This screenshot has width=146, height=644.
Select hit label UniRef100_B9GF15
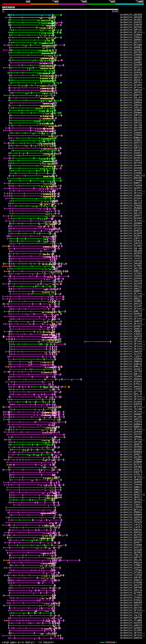[x=131, y=95]
